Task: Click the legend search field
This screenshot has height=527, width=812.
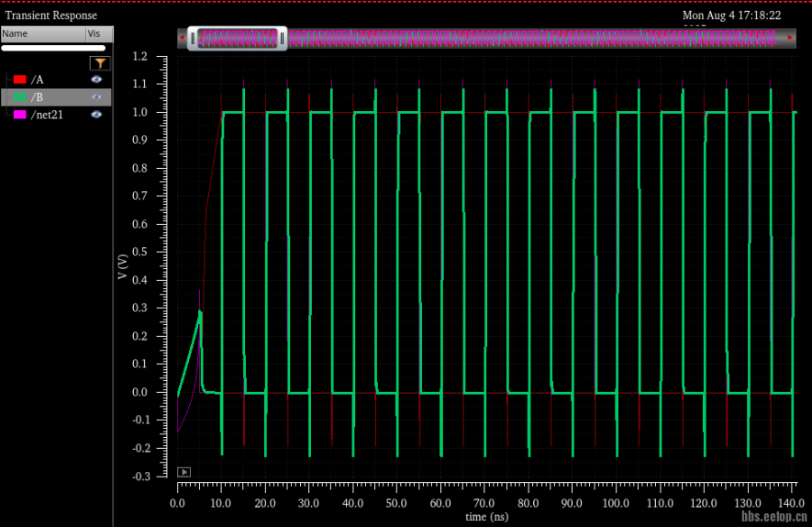Action: click(x=53, y=48)
